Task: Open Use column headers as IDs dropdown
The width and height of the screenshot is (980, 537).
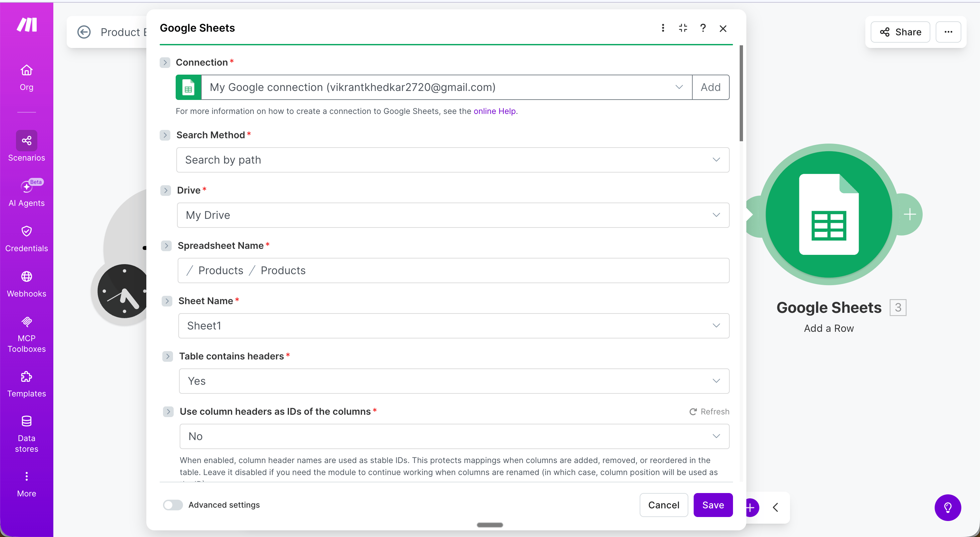Action: (x=454, y=436)
